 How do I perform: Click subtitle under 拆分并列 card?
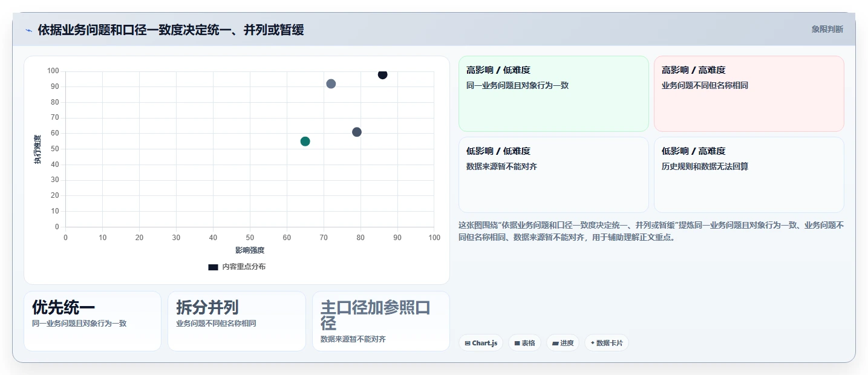(x=216, y=324)
